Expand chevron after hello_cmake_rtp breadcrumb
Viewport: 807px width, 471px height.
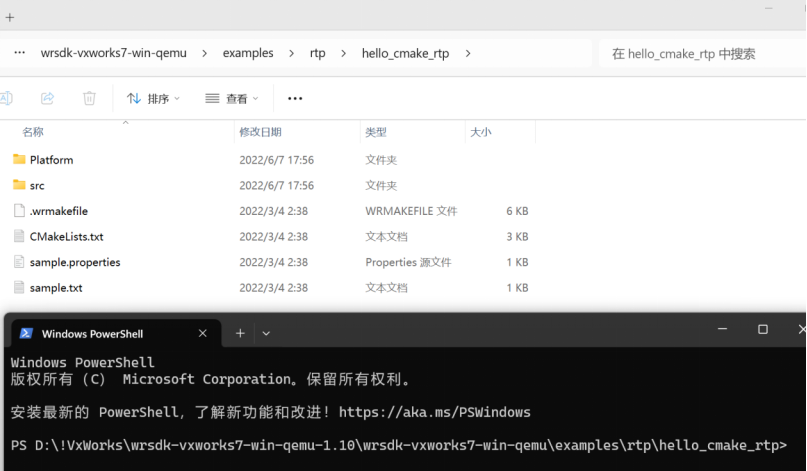click(x=468, y=54)
